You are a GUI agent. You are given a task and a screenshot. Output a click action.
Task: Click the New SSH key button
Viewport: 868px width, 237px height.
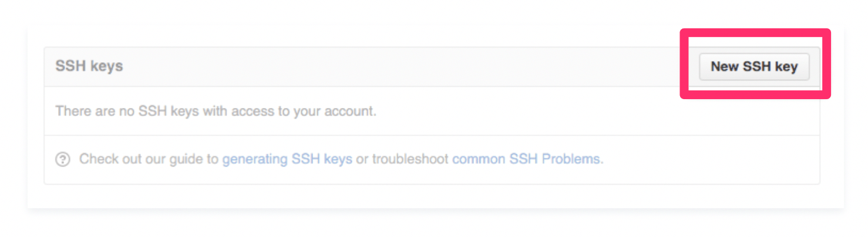click(754, 67)
